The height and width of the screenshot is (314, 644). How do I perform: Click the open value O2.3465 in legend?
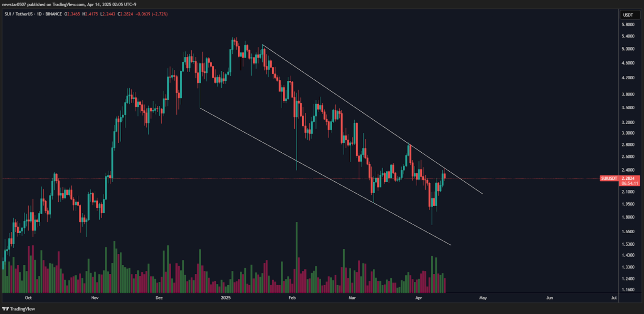[x=72, y=14]
